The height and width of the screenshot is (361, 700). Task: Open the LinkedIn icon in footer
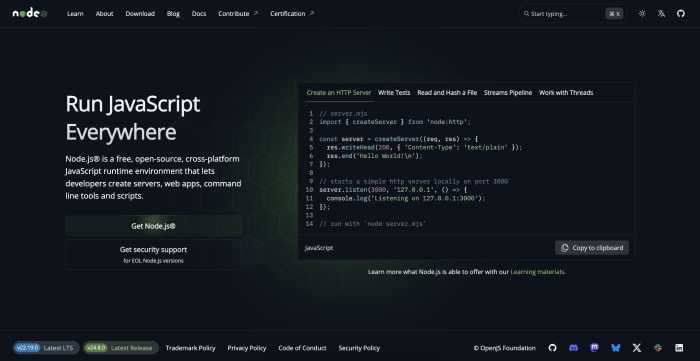[x=679, y=348]
